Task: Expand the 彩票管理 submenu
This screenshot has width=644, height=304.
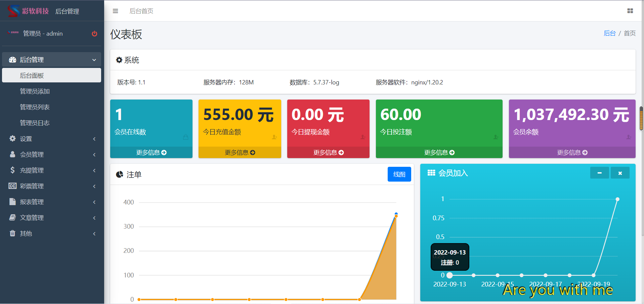Action: click(x=51, y=186)
